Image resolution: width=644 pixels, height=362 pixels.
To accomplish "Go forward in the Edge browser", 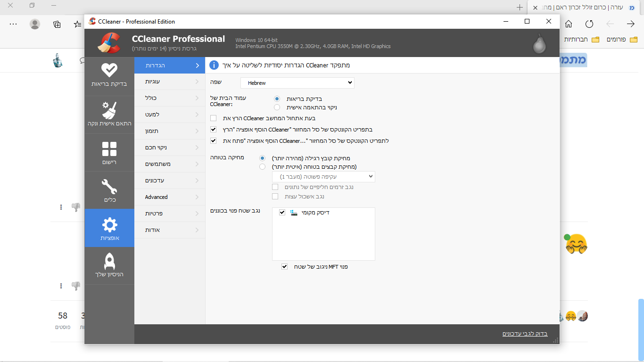I will (x=631, y=24).
